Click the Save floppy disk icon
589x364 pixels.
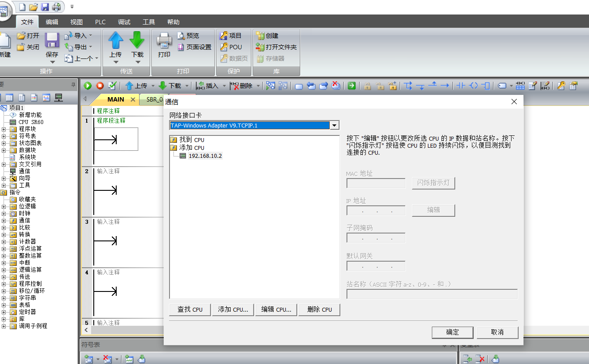(52, 40)
